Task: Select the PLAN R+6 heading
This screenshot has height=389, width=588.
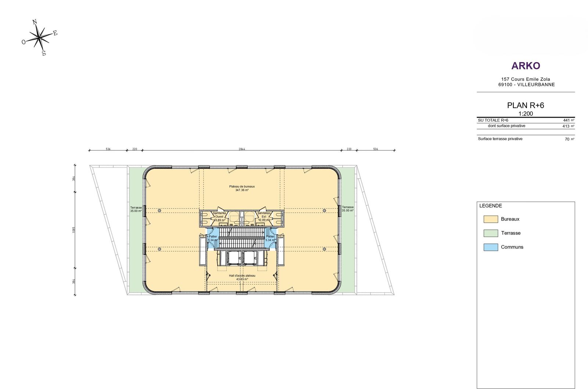Action: tap(526, 106)
